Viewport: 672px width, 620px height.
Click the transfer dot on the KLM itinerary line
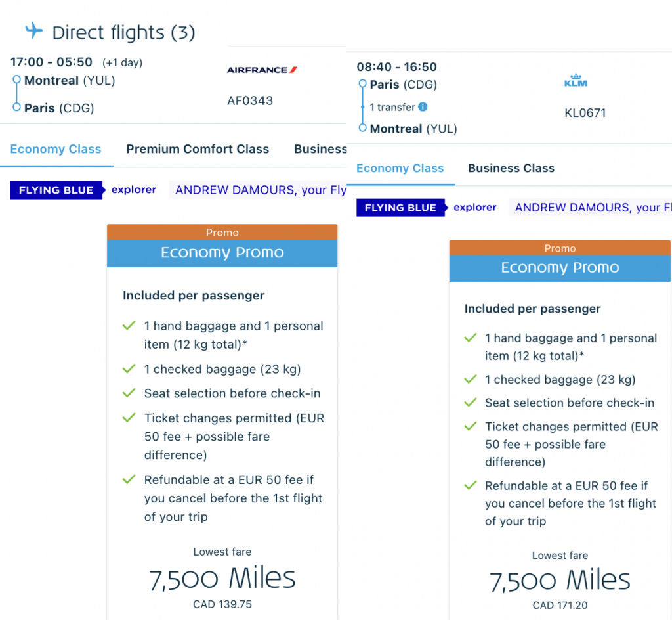coord(362,106)
